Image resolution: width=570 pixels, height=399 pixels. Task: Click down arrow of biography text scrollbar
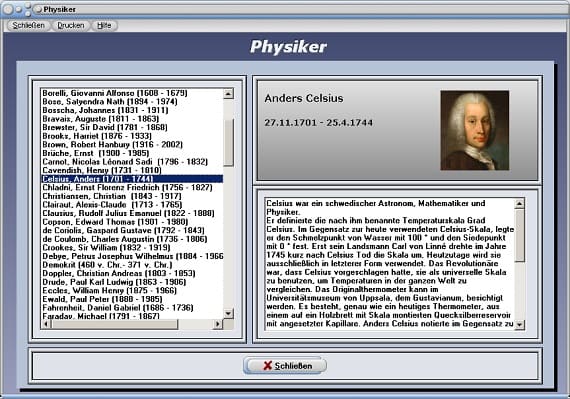tap(519, 324)
